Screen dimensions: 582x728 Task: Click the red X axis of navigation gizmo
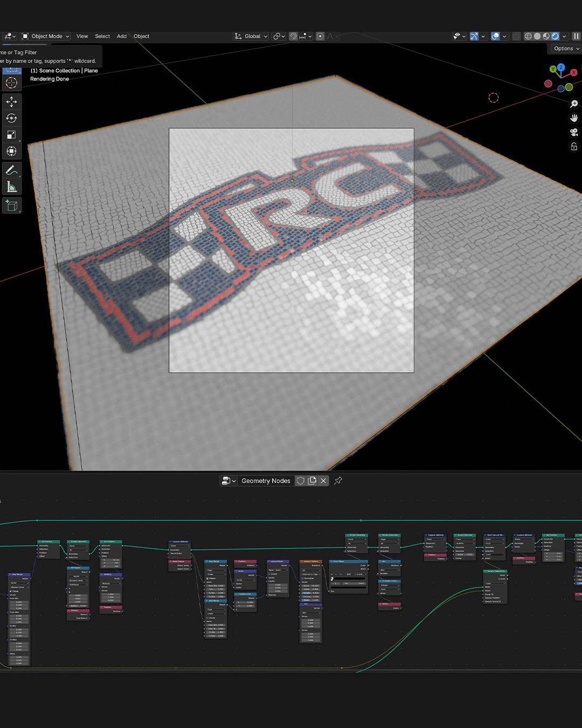point(574,72)
